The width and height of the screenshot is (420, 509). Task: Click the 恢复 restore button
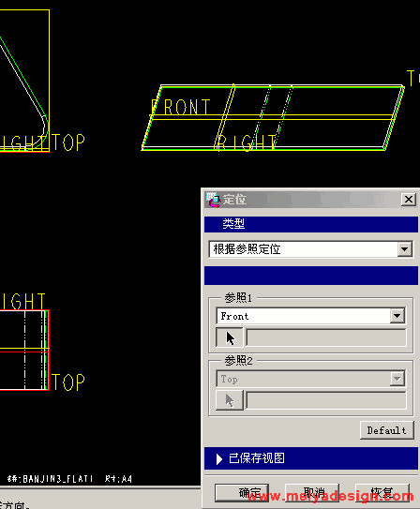click(x=382, y=493)
